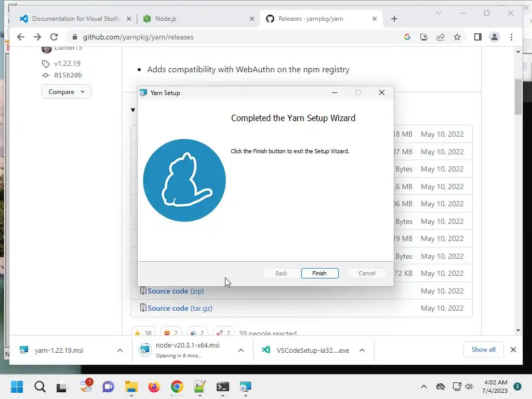Download Source code (zip)

tap(176, 291)
